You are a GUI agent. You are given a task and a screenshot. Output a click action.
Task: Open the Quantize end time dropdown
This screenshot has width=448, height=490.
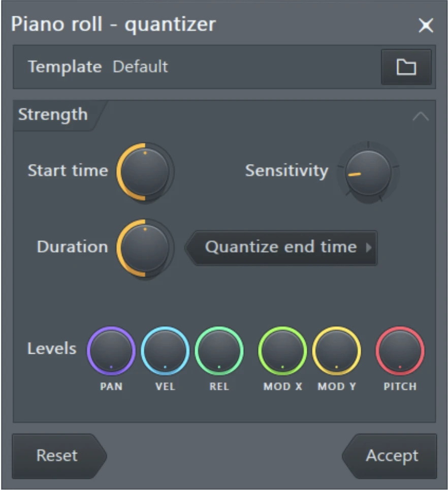[x=282, y=248]
